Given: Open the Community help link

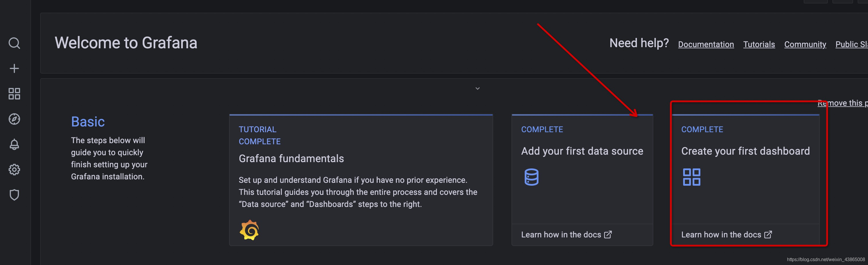Looking at the screenshot, I should point(805,44).
